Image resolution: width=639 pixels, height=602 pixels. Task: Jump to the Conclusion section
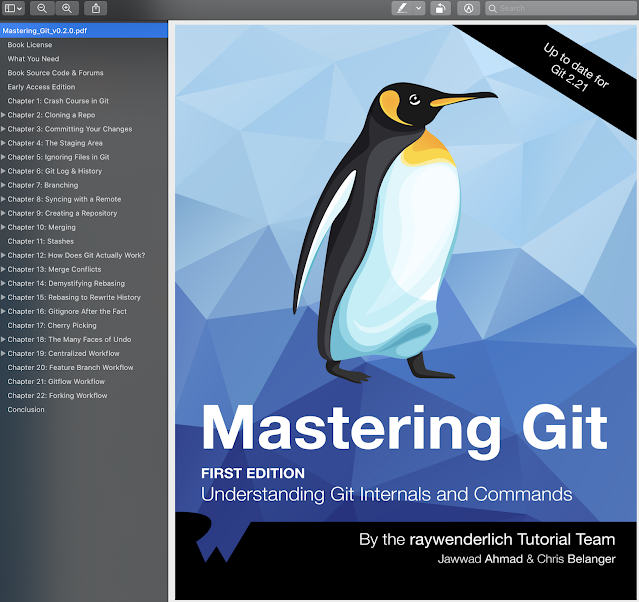[26, 410]
